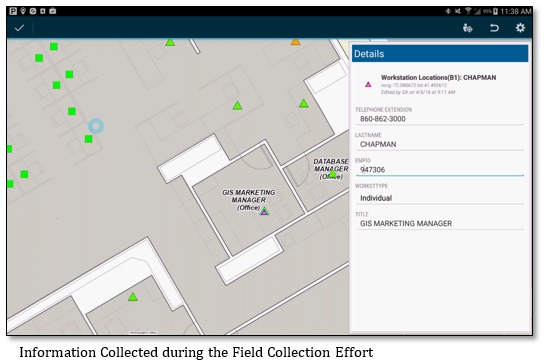Open the WORKSTTYPE Individual dropdown
544x363 pixels.
440,198
